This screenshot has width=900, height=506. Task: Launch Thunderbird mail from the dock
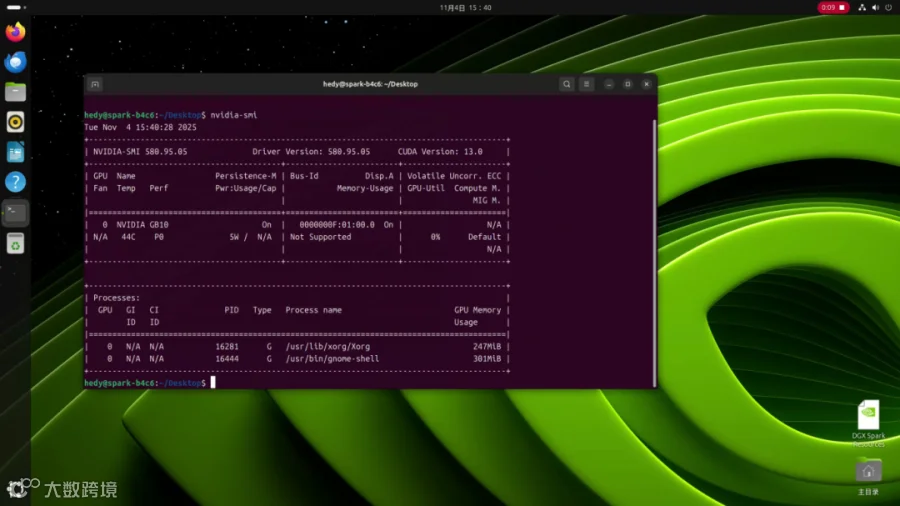pos(15,61)
